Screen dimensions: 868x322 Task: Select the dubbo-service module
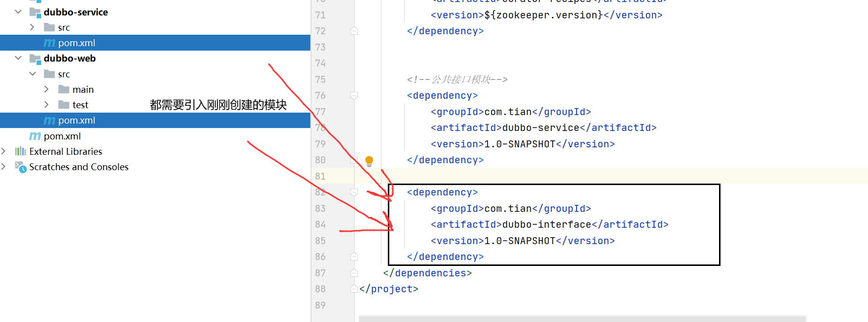pos(75,12)
